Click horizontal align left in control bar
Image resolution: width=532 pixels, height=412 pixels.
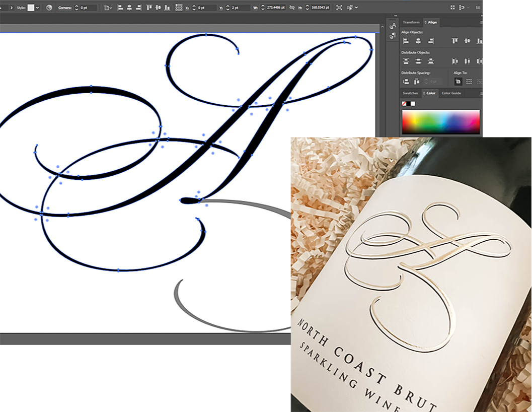[x=120, y=8]
